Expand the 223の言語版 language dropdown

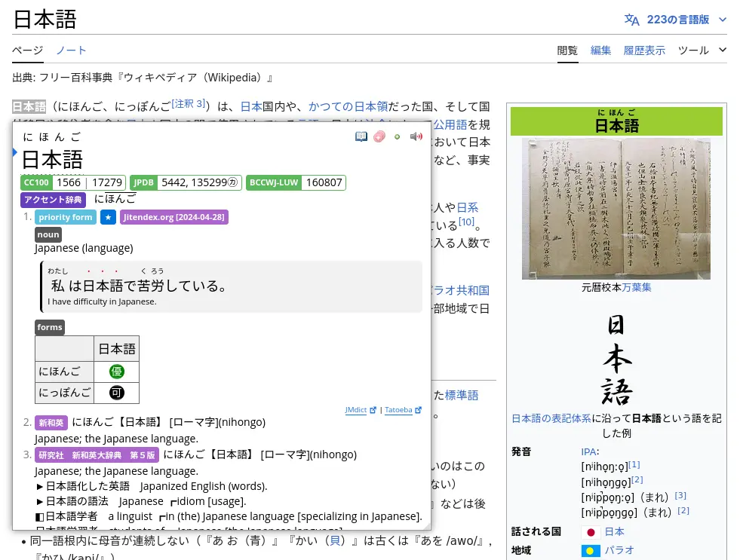point(723,20)
